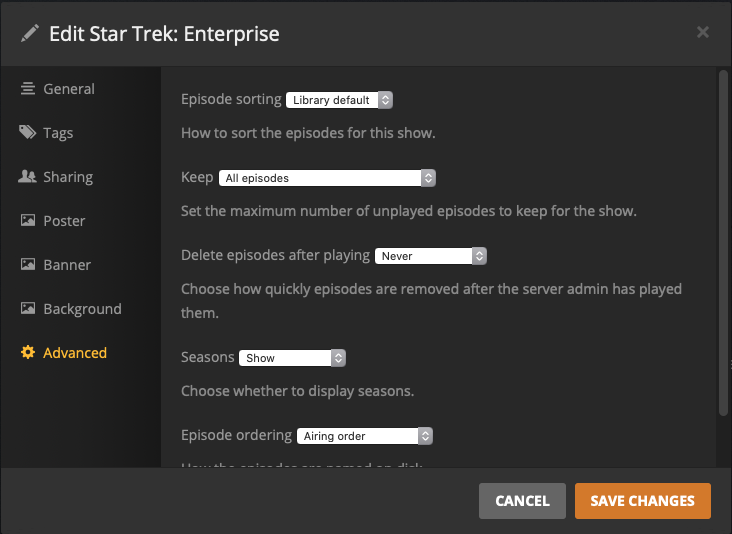Click the pencil edit icon in header

tap(30, 34)
